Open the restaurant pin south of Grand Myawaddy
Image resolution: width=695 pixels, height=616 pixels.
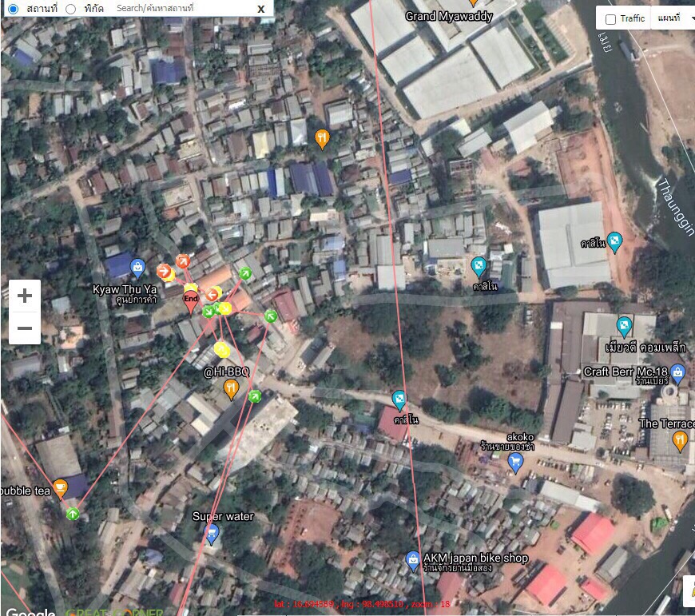click(322, 140)
